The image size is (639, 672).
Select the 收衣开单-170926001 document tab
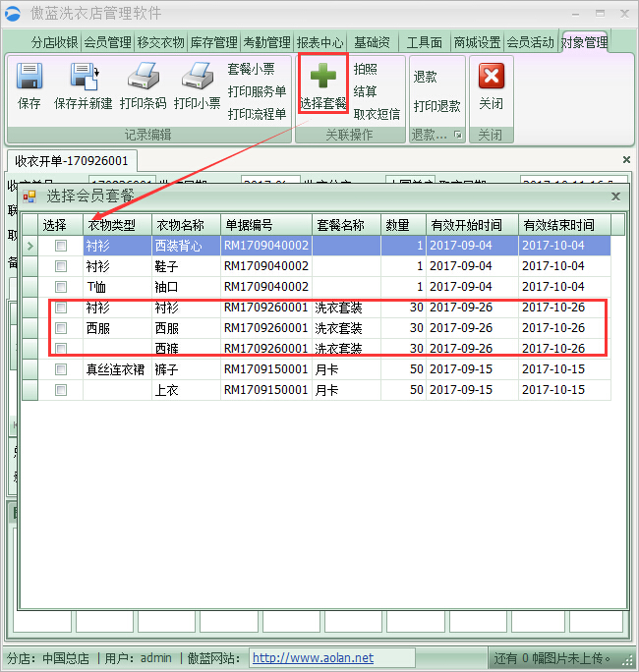[x=72, y=160]
